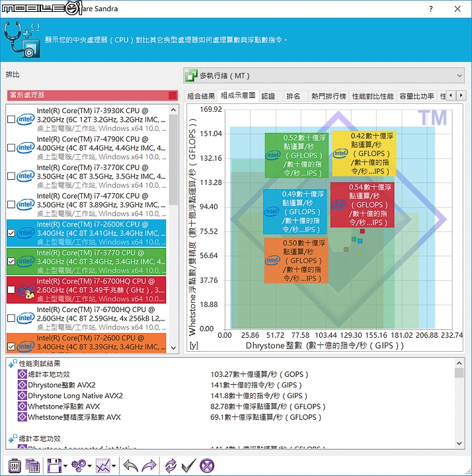The width and height of the screenshot is (472, 476).
Task: Enable the i7-4770K CPU checkbox
Action: click(x=11, y=204)
